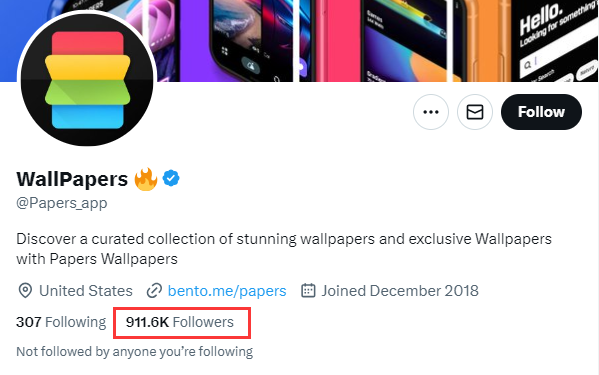Click the United States location text
The width and height of the screenshot is (599, 375).
pyautogui.click(x=86, y=291)
